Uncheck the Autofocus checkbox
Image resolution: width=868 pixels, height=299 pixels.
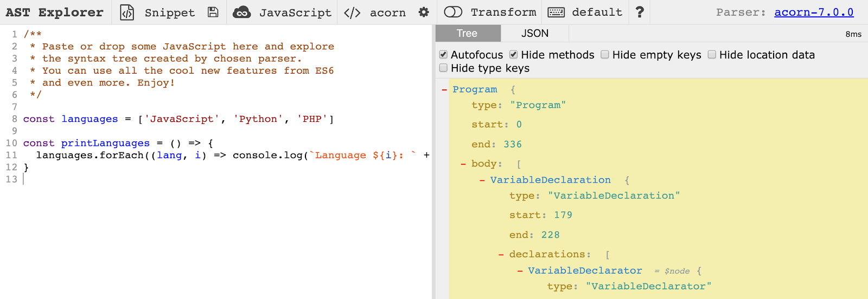coord(443,55)
